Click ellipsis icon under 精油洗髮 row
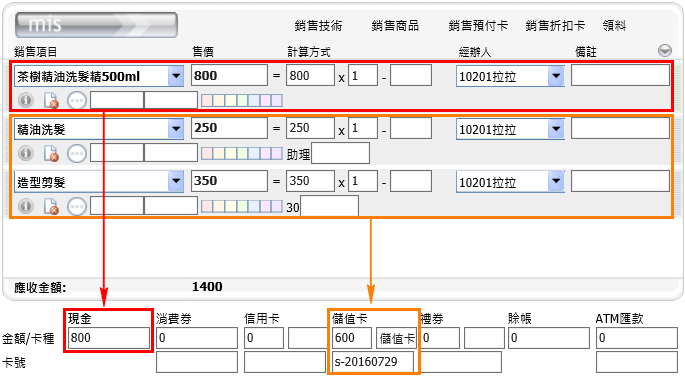The image size is (685, 377). pos(77,153)
